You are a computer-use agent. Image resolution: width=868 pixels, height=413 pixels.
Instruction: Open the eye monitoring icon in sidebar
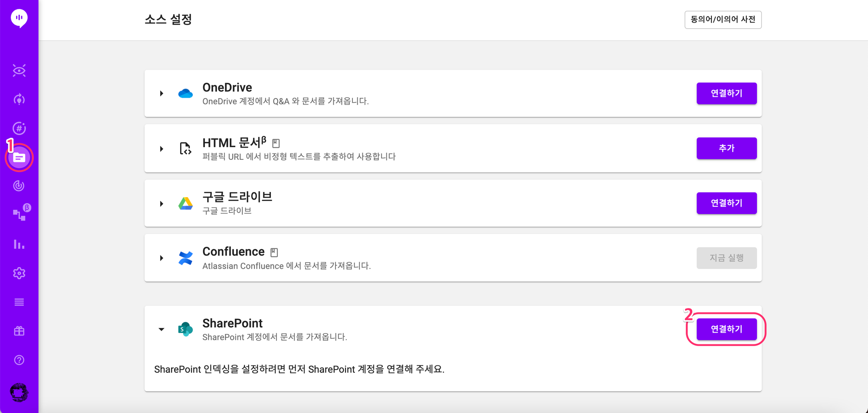click(x=19, y=70)
